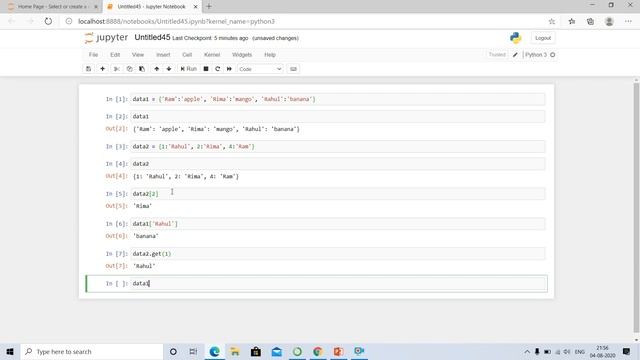Open File Explorer from the taskbar
Image resolution: width=640 pixels, height=360 pixels.
click(235, 351)
